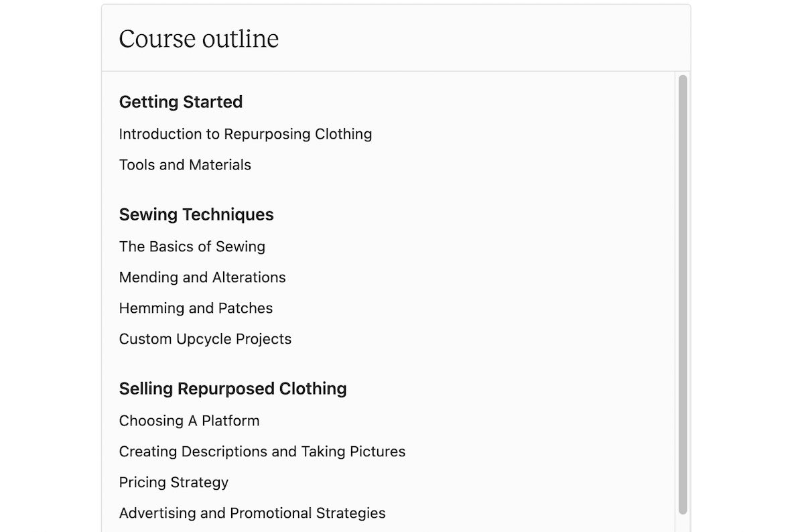Open the second Sewing Techniques lesson
The width and height of the screenshot is (804, 532).
pyautogui.click(x=202, y=277)
